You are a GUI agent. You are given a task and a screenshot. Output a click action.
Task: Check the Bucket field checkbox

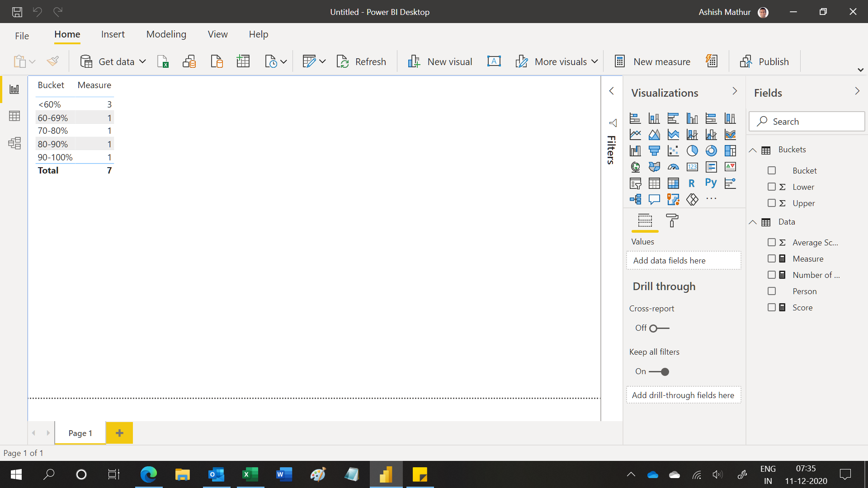point(772,171)
